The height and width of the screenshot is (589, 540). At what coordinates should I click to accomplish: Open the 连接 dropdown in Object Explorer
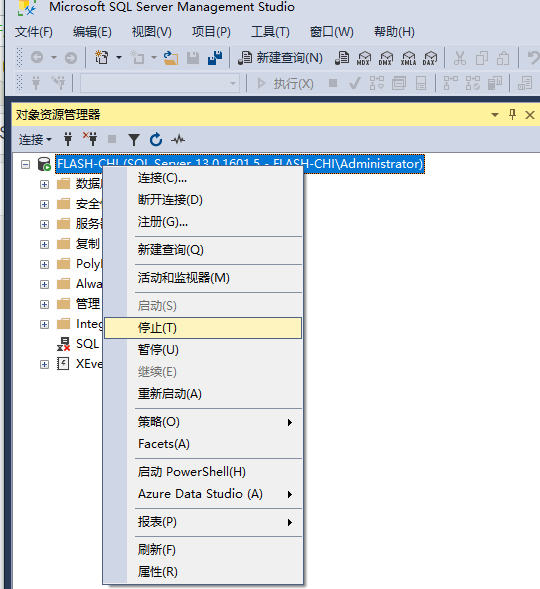(35, 140)
